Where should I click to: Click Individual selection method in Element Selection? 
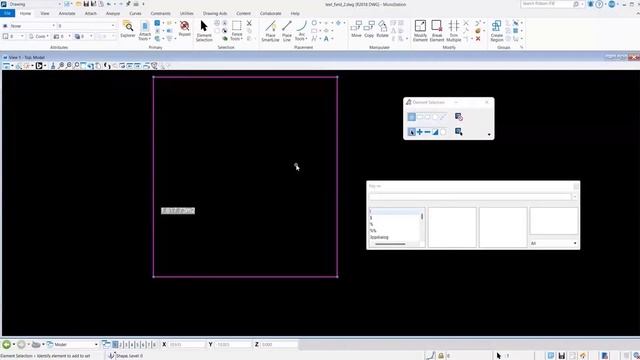[411, 117]
